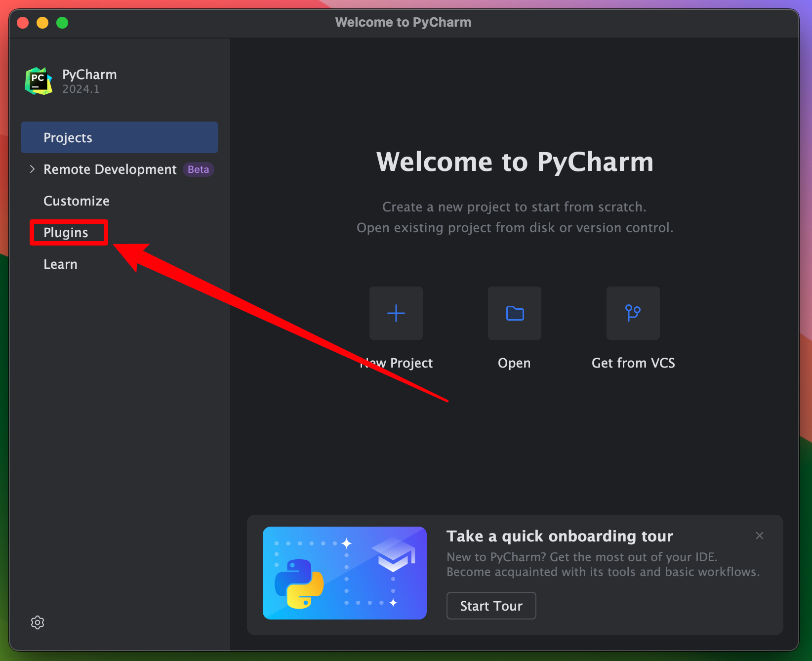Go to the Learn tab
This screenshot has height=661, width=812.
tap(60, 264)
